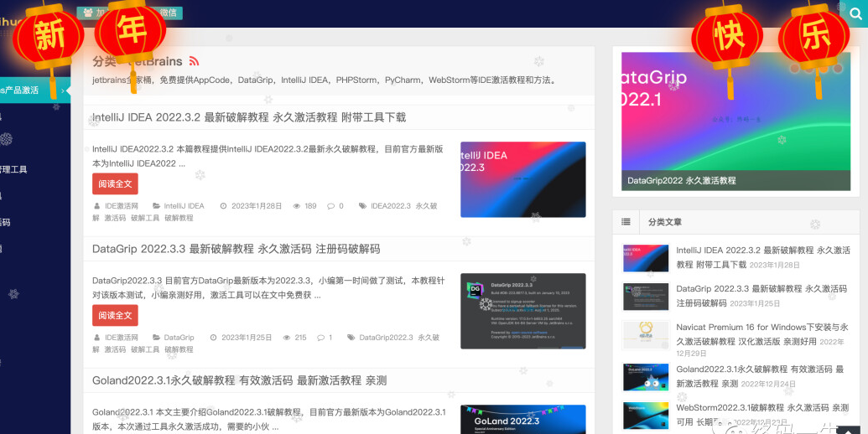Open sidebar Goland 2022.3 thumbnail in 分类文章

(x=646, y=377)
